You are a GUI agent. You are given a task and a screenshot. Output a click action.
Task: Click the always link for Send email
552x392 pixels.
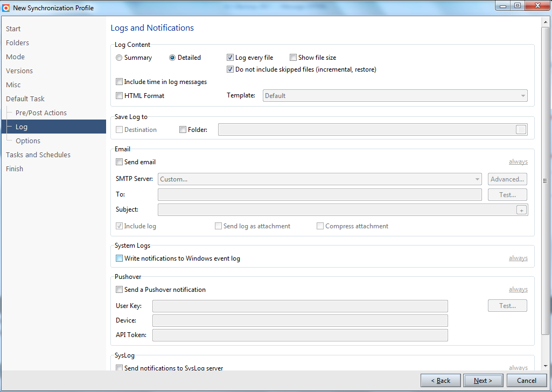coord(518,162)
